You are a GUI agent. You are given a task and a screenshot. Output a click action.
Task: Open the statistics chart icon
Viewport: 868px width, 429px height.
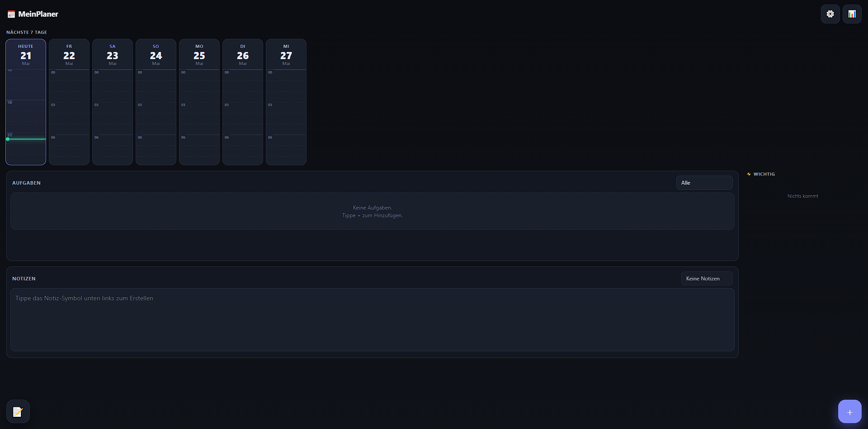click(852, 14)
